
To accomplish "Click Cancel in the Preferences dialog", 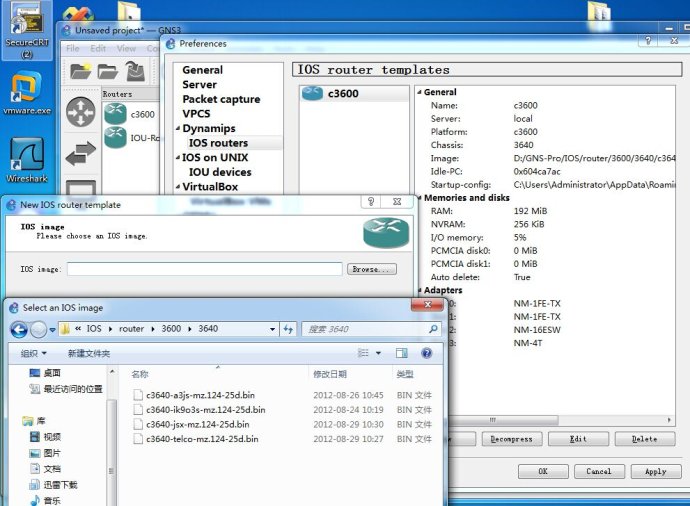I will pos(599,471).
